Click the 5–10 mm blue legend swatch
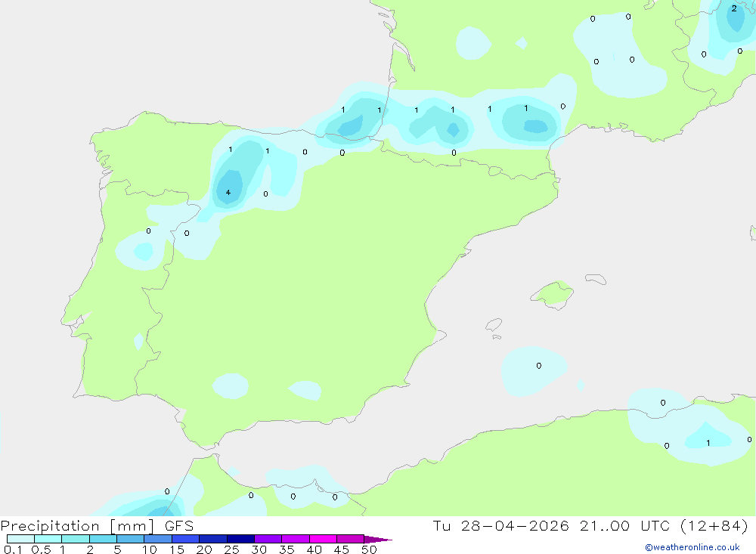This screenshot has width=756, height=554. click(x=130, y=539)
